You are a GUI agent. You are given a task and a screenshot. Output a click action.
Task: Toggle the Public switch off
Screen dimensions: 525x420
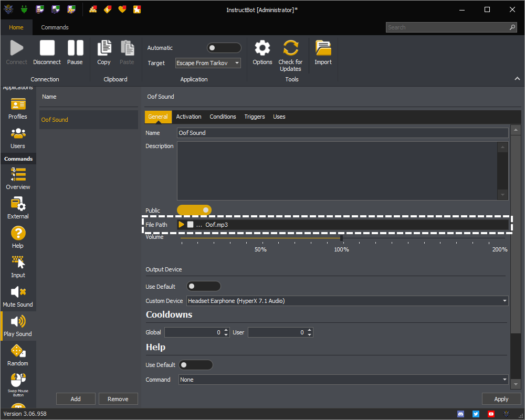(x=194, y=210)
